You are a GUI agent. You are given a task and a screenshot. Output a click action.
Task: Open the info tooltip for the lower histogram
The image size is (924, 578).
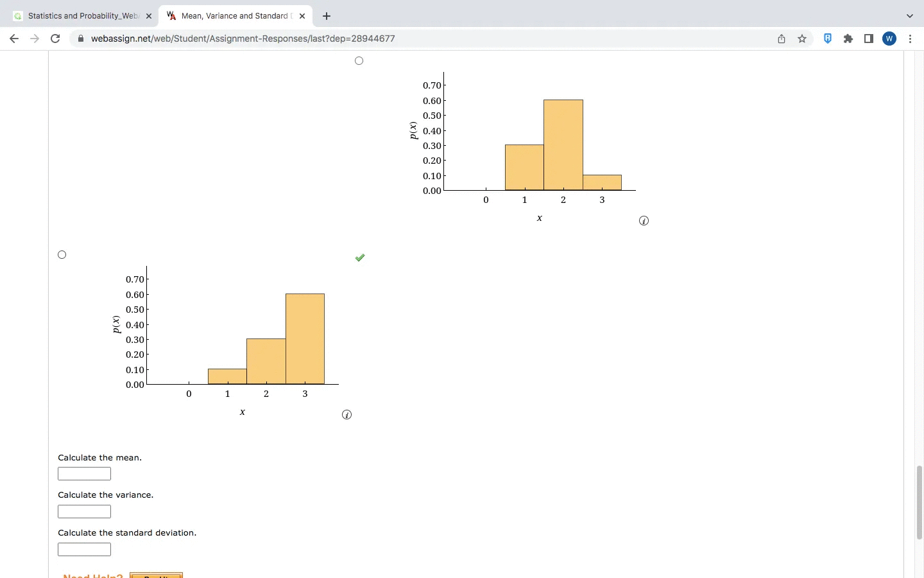coord(346,415)
